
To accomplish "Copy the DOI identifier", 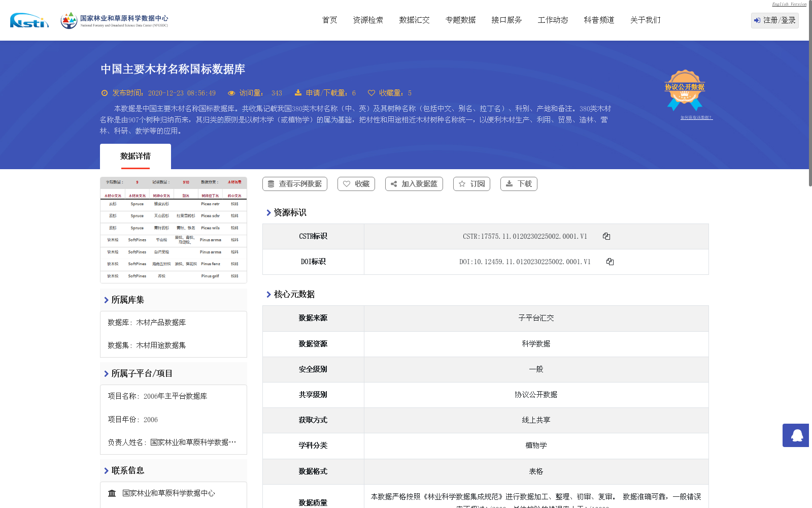I will (x=610, y=261).
